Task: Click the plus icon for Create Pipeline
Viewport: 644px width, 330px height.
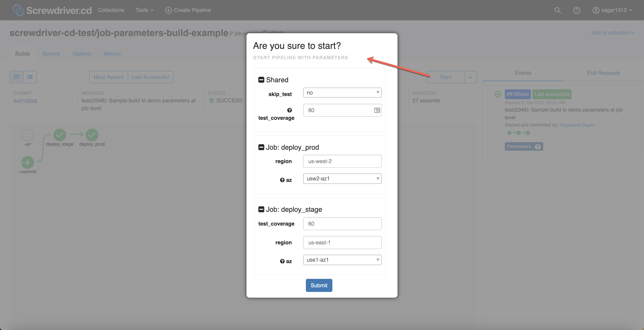Action: point(168,10)
